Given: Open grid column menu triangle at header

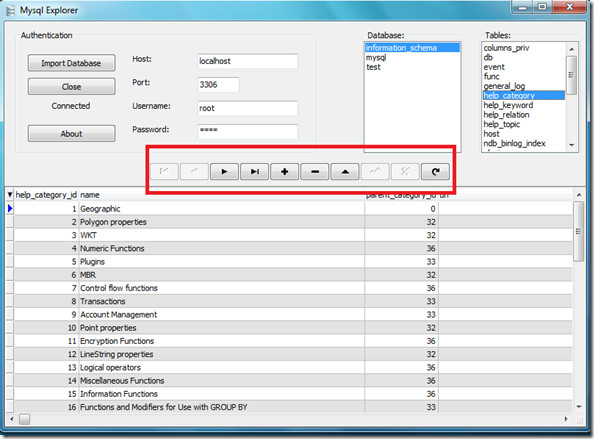Looking at the screenshot, I should pos(10,195).
